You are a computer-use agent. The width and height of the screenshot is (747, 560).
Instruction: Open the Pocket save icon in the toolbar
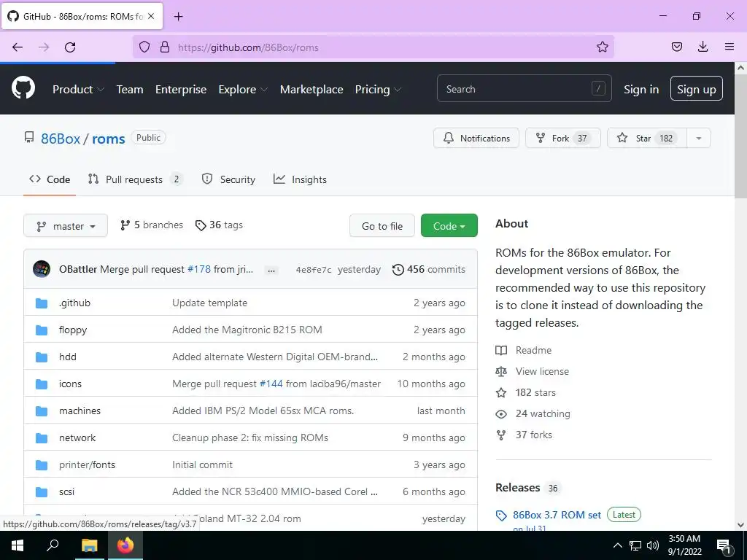pyautogui.click(x=676, y=47)
